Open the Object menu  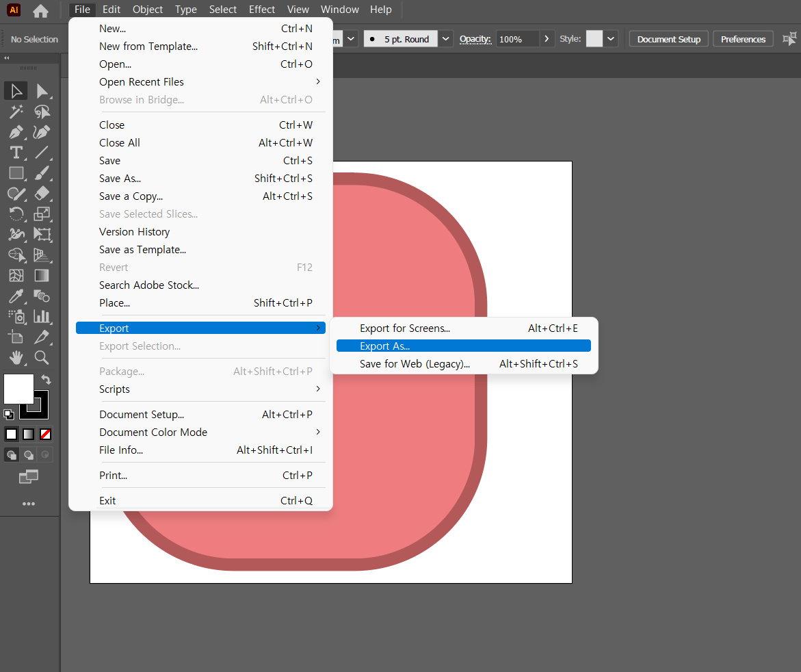point(148,10)
